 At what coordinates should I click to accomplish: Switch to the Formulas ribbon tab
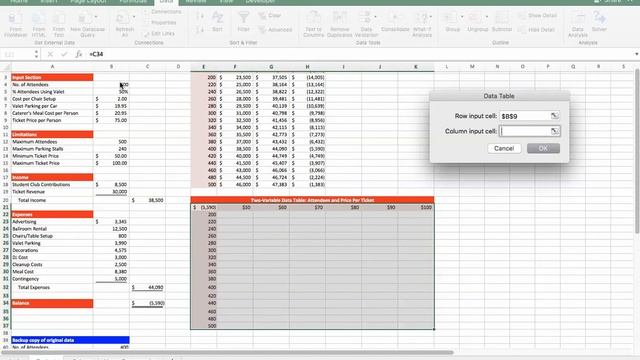133,2
